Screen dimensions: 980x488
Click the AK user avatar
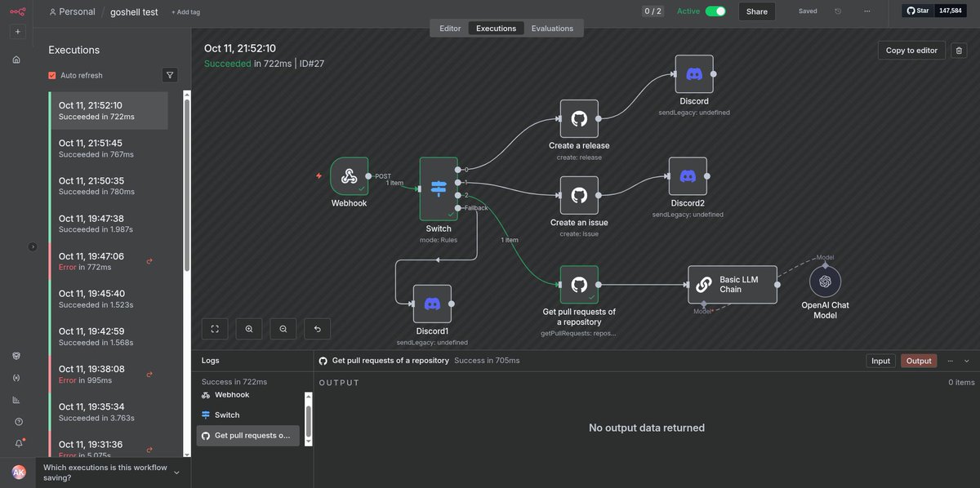pyautogui.click(x=18, y=472)
